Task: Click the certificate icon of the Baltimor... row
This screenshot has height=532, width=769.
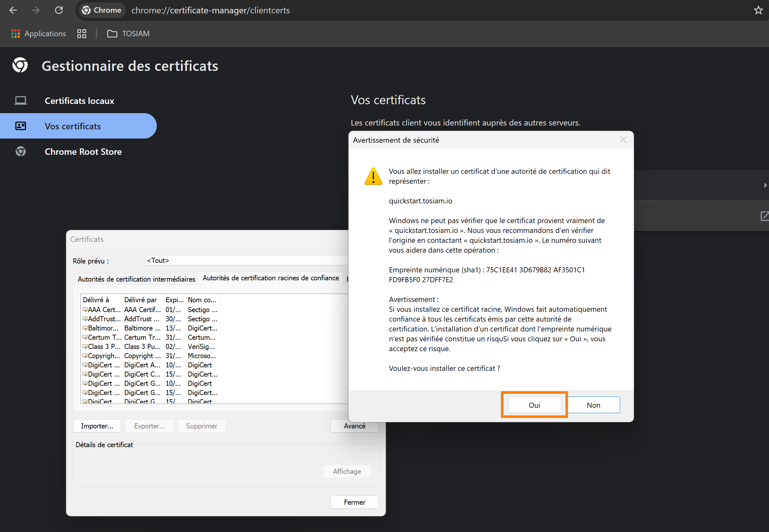Action: click(x=85, y=328)
